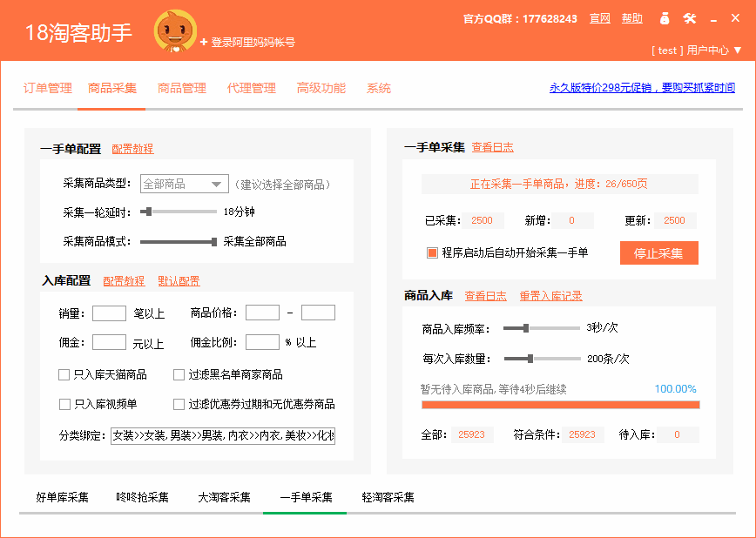The image size is (756, 538).
Task: Click the 符合条件 count 25923
Action: (x=583, y=434)
